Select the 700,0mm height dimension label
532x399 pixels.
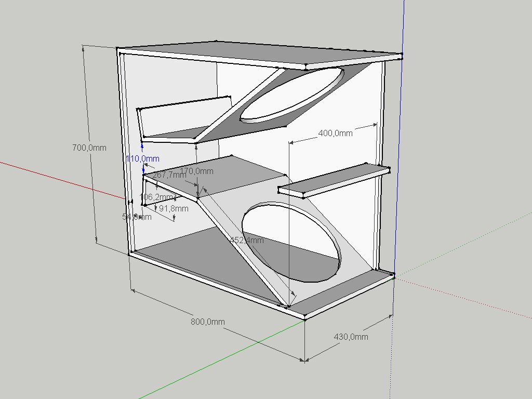[89, 148]
